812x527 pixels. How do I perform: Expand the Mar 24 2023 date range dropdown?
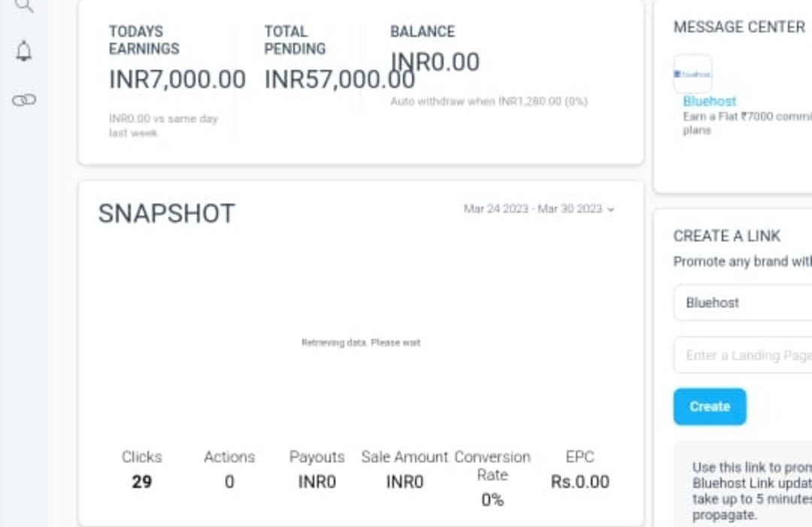(538, 209)
